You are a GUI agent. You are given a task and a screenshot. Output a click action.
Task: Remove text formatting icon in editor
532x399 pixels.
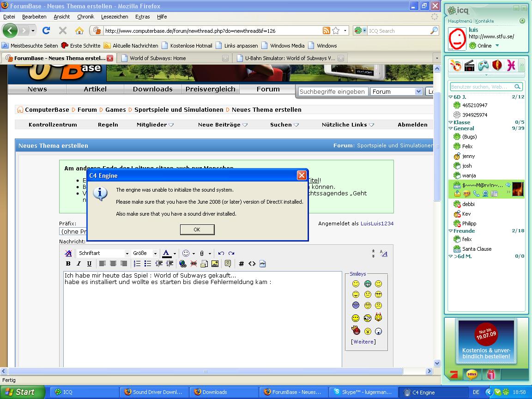[68, 253]
